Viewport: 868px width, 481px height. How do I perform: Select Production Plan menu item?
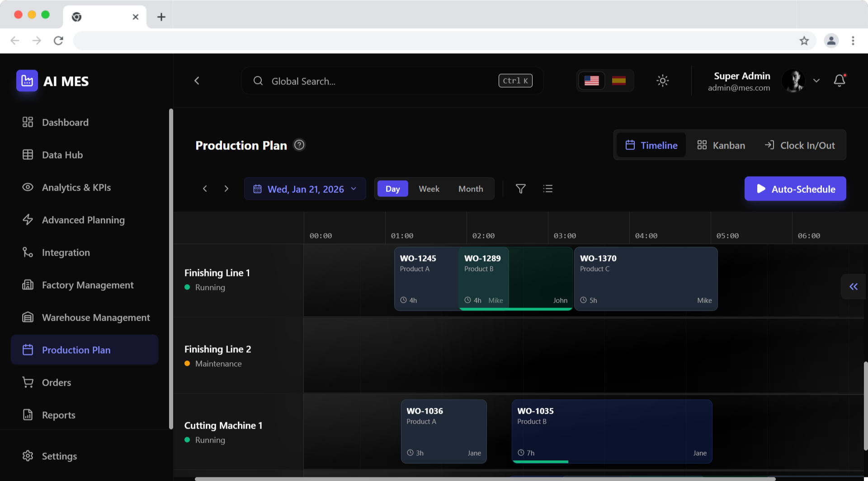tap(85, 350)
